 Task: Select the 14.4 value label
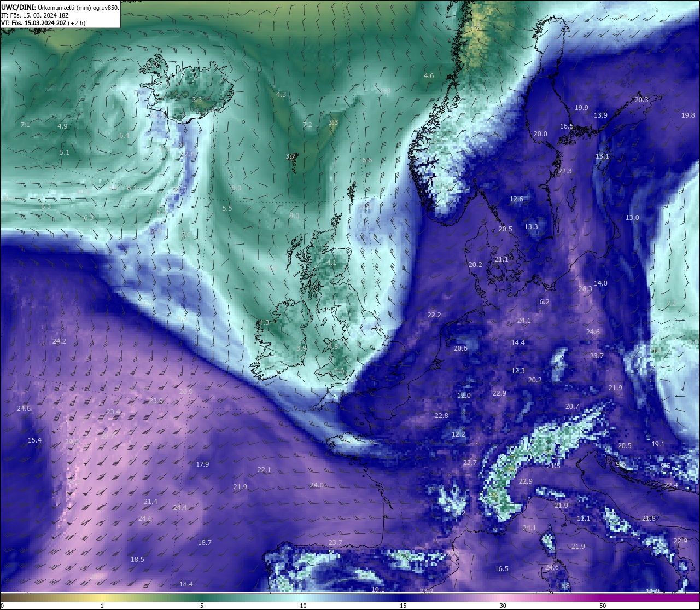pyautogui.click(x=518, y=342)
